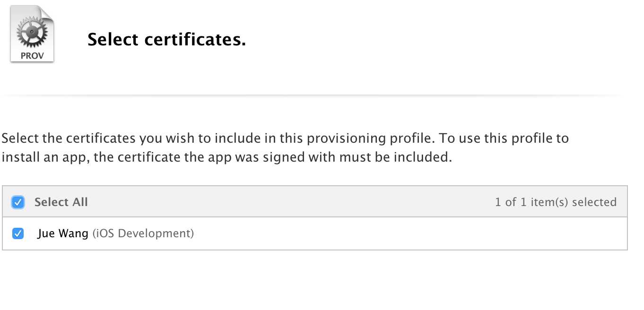Uncheck the Select All checkbox

(18, 202)
